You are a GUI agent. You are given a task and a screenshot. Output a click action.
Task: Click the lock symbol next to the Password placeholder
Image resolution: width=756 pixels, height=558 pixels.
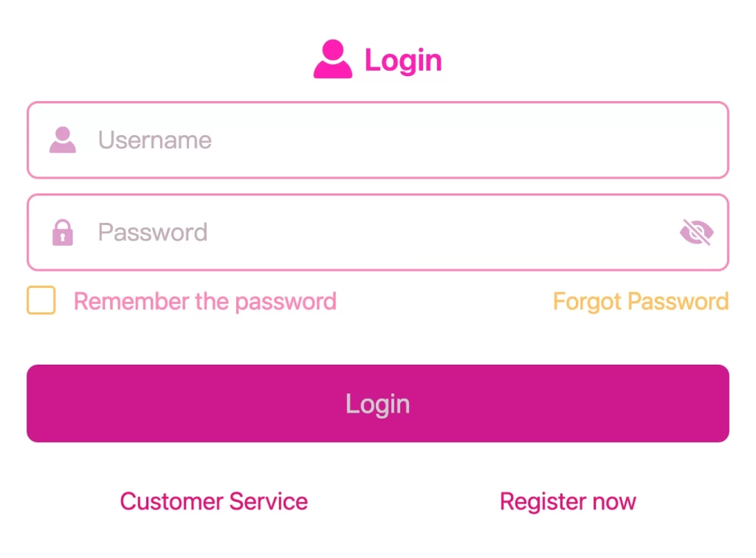pyautogui.click(x=62, y=232)
